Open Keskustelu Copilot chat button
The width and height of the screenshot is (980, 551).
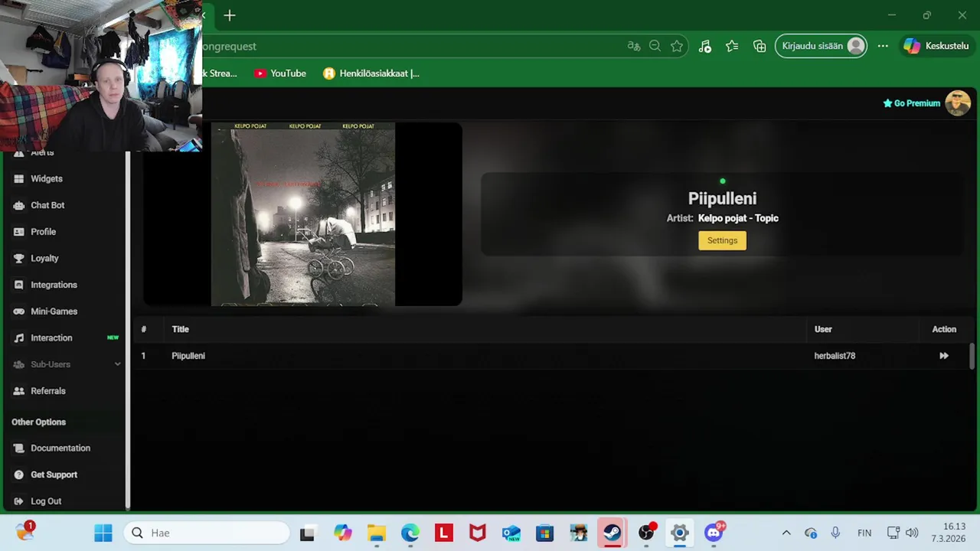937,46
